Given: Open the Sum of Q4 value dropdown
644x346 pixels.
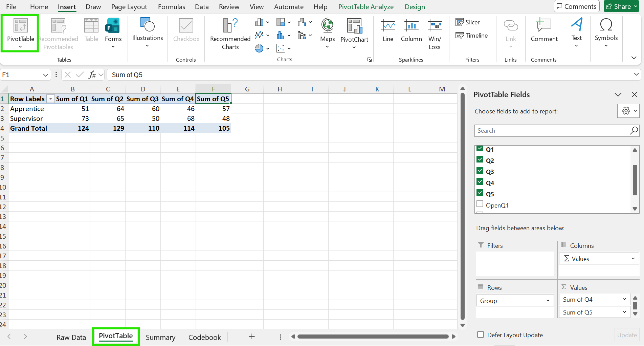Looking at the screenshot, I should click(624, 299).
